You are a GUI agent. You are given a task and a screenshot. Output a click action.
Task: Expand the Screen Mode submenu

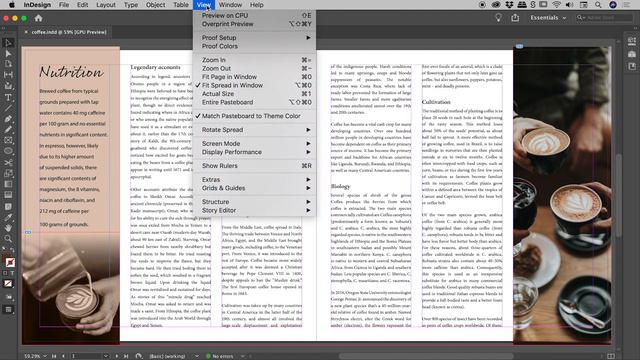[254, 144]
